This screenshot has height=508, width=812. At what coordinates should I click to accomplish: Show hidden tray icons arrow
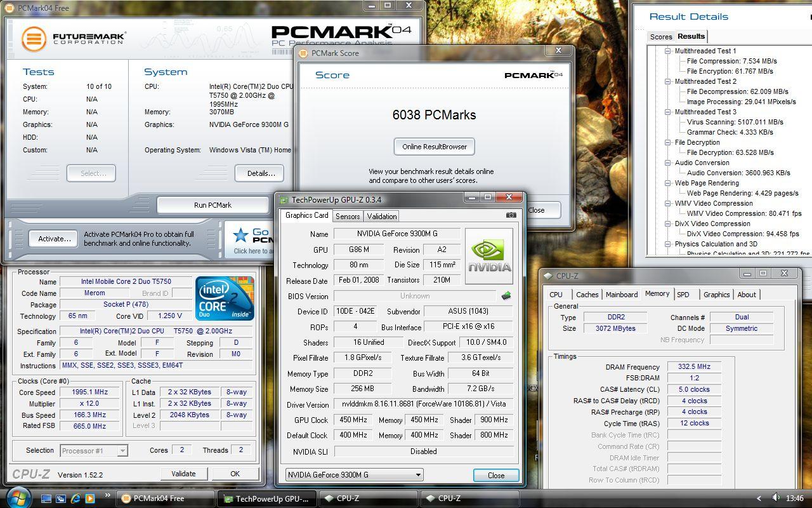(x=759, y=498)
